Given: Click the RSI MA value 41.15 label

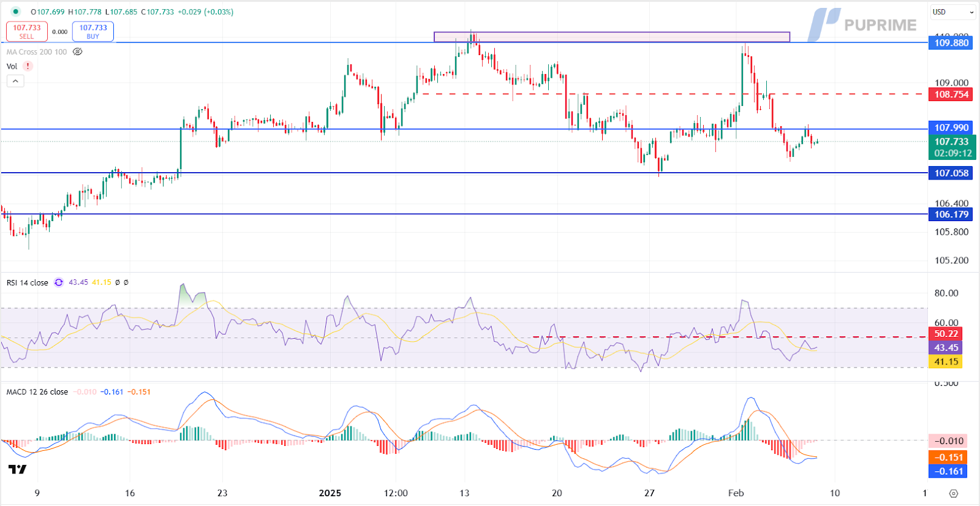Looking at the screenshot, I should click(x=946, y=362).
